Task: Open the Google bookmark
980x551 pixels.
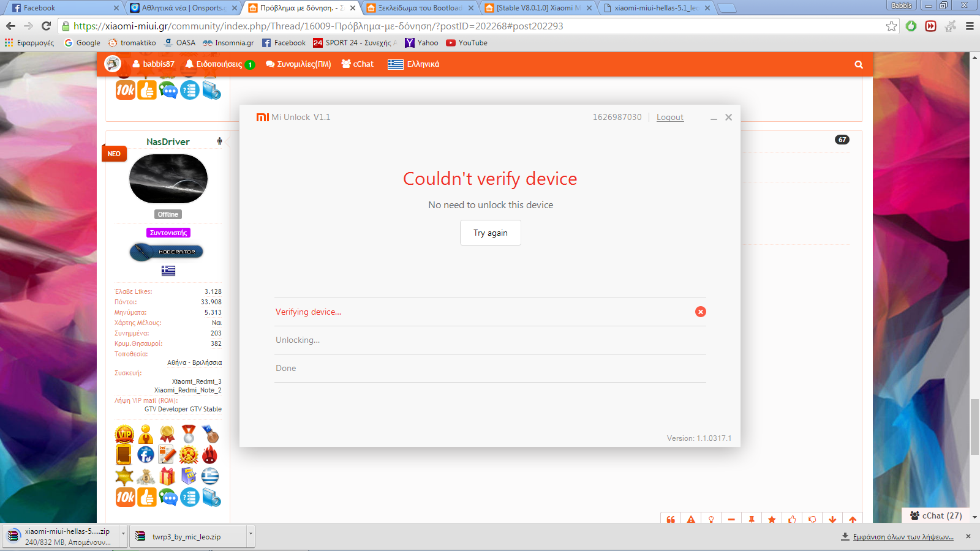Action: tap(83, 43)
